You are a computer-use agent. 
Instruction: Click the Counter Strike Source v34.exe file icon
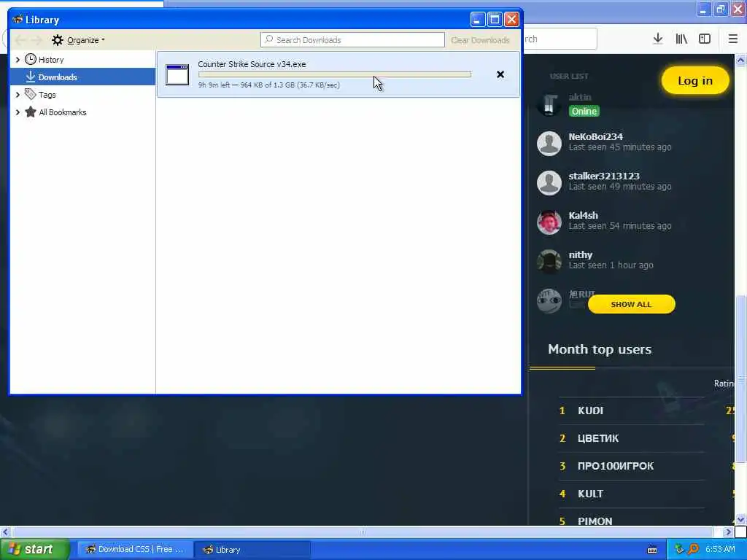pos(177,75)
